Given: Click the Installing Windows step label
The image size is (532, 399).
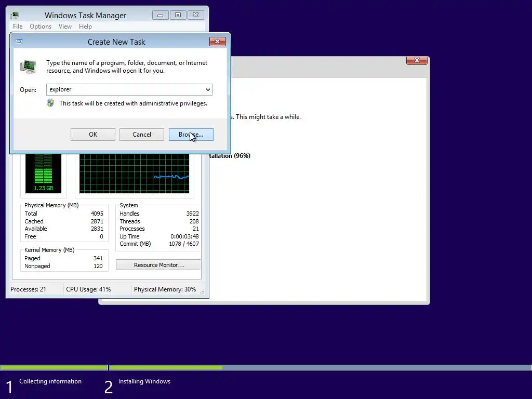Looking at the screenshot, I should (x=144, y=381).
